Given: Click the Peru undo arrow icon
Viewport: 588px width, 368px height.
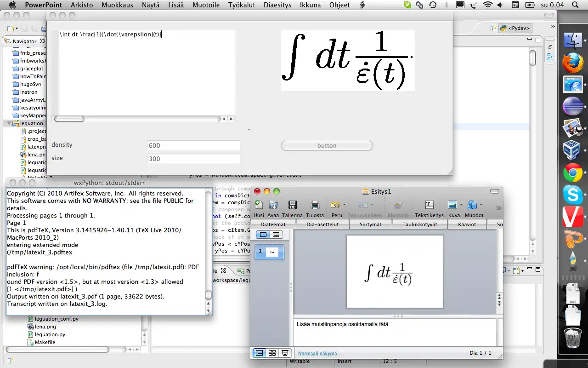Looking at the screenshot, I should (x=335, y=205).
